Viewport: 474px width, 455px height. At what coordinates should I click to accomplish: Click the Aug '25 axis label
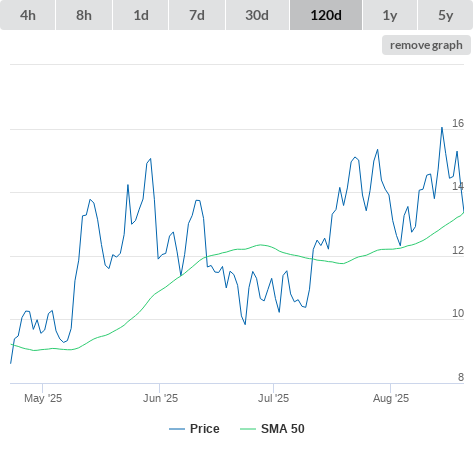point(391,398)
